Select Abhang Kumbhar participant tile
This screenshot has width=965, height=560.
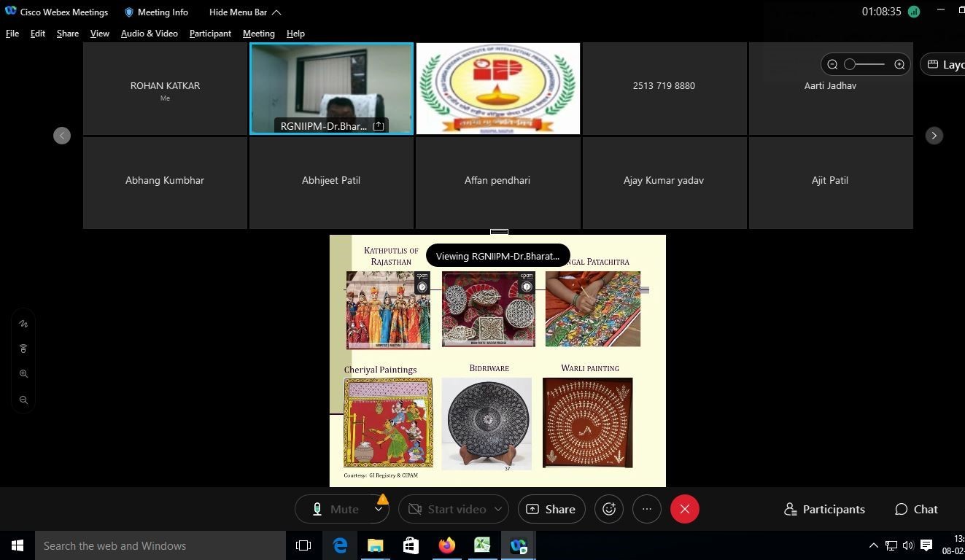(x=165, y=183)
